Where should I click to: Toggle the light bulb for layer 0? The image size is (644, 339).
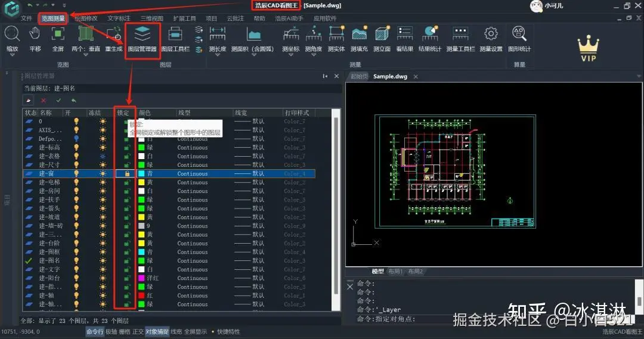coord(76,122)
